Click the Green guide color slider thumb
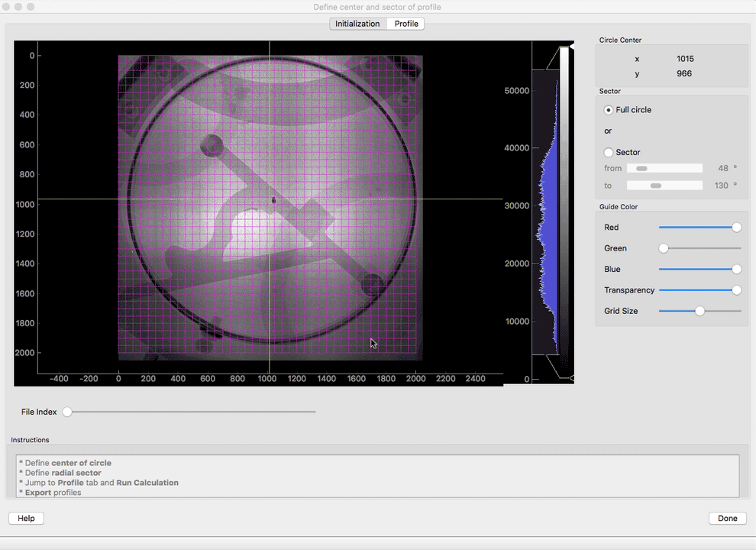 tap(663, 247)
